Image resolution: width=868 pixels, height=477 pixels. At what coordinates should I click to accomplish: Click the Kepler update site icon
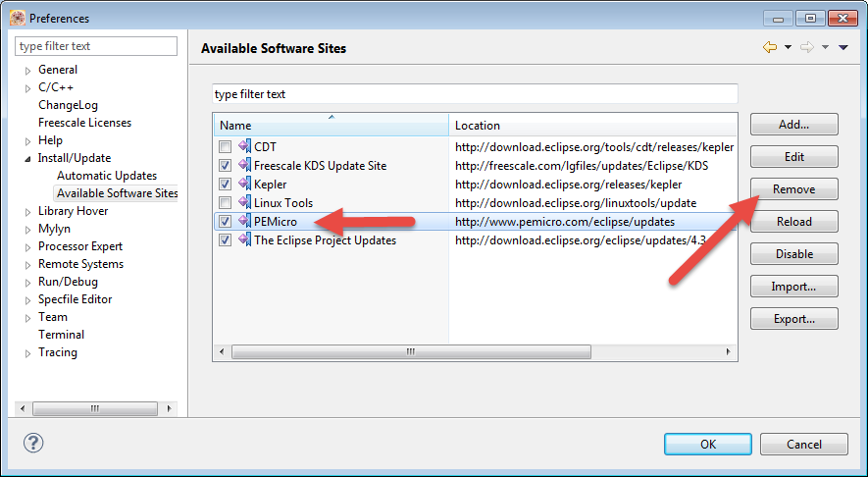[244, 185]
